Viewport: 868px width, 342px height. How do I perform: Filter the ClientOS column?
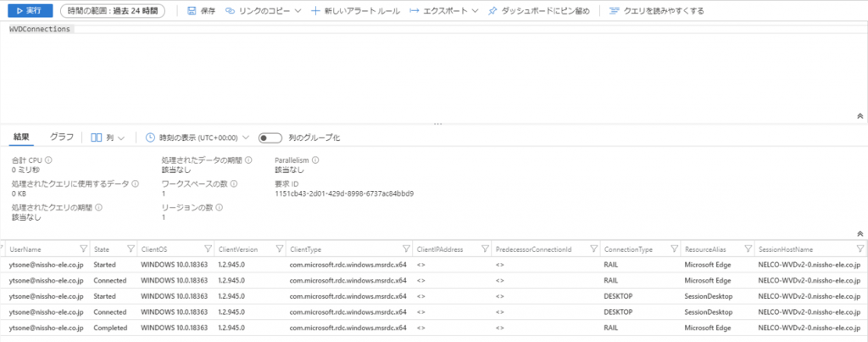click(x=209, y=249)
